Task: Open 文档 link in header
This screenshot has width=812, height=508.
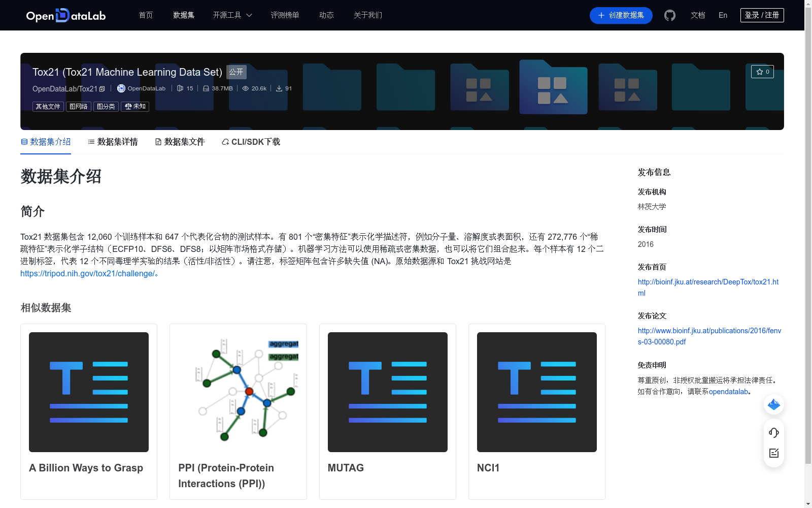Action: (698, 15)
